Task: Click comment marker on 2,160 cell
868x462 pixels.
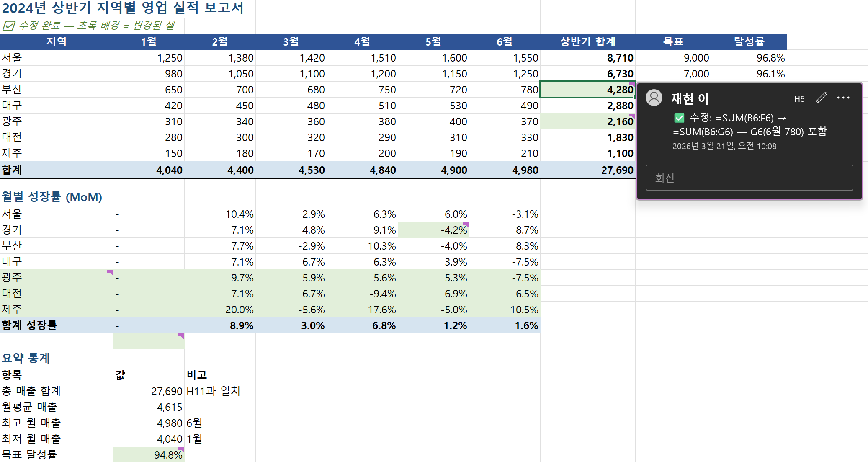Action: point(632,116)
